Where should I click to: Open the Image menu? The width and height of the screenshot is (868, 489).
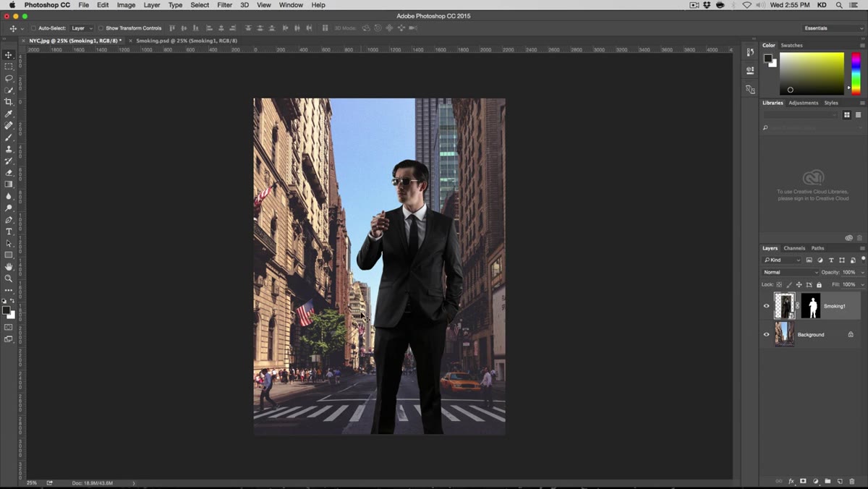[126, 5]
